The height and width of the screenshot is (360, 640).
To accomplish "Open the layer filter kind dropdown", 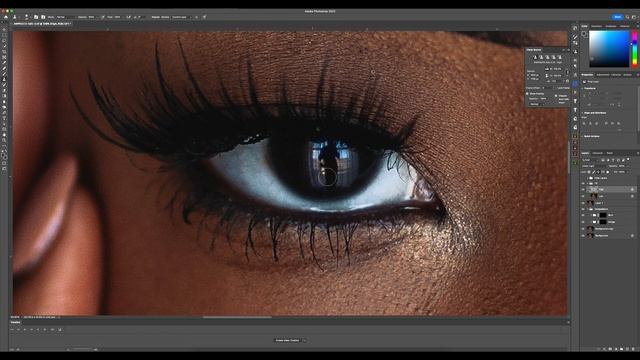I will (x=590, y=160).
